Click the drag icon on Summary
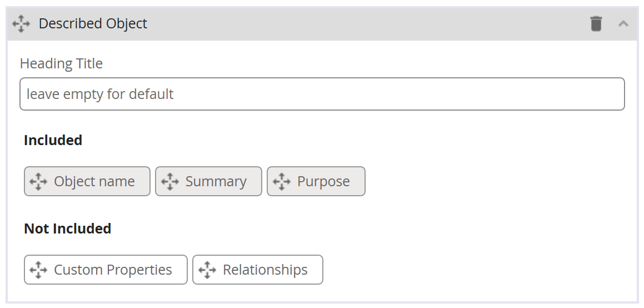This screenshot has height=308, width=644. (x=169, y=181)
